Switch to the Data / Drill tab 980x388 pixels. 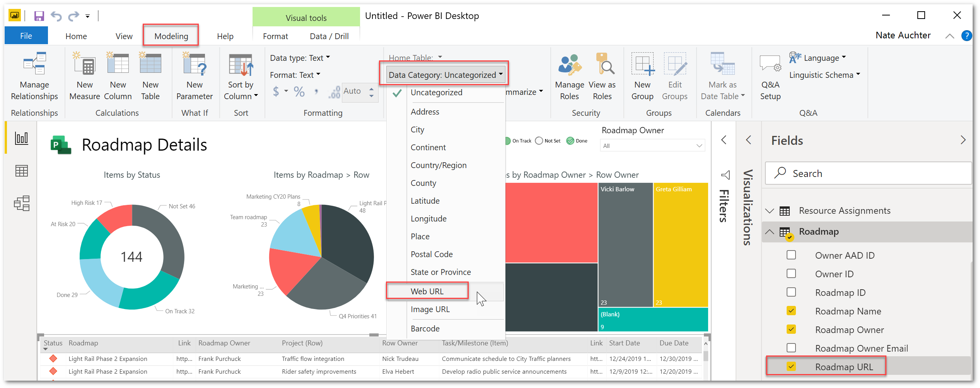coord(329,36)
